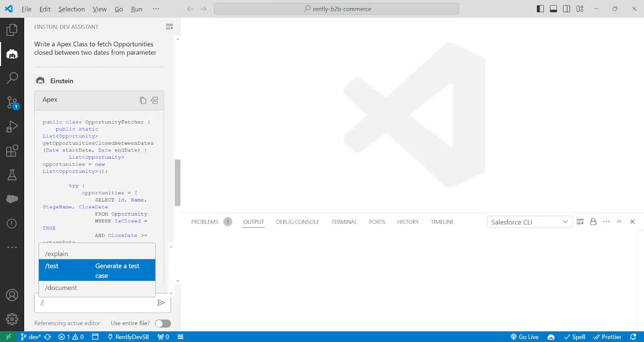Start Go Live server

click(x=524, y=337)
